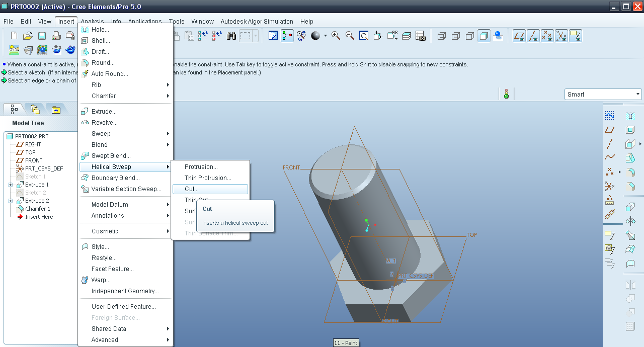Switch to the Folder Browser tab
This screenshot has width=644, height=347.
point(35,109)
